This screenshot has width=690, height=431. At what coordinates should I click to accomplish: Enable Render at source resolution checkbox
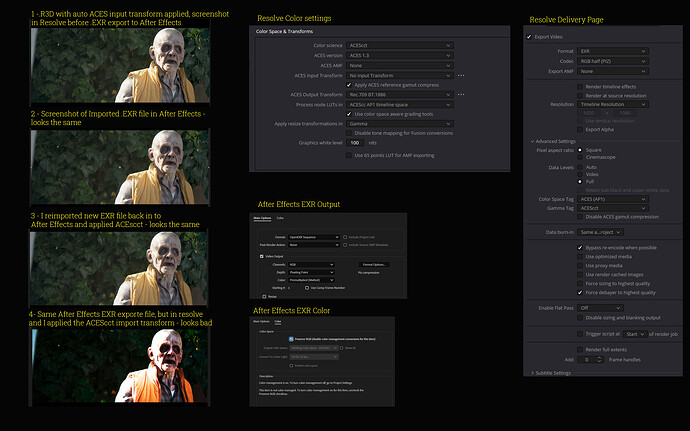[580, 96]
